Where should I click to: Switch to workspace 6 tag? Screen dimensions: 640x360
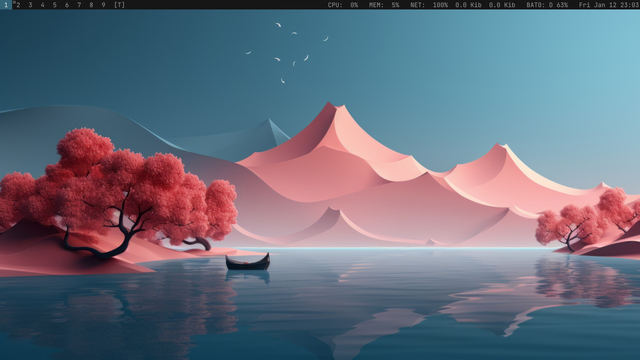coord(67,5)
